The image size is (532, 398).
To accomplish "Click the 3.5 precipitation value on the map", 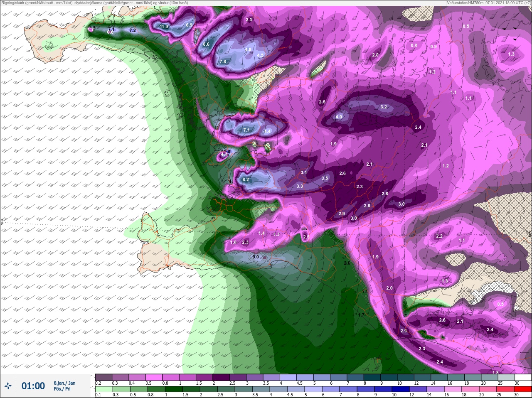I will click(x=325, y=178).
